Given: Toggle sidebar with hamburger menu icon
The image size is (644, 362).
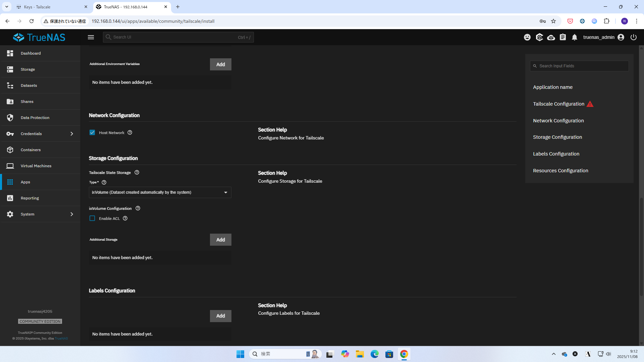Looking at the screenshot, I should [x=91, y=37].
